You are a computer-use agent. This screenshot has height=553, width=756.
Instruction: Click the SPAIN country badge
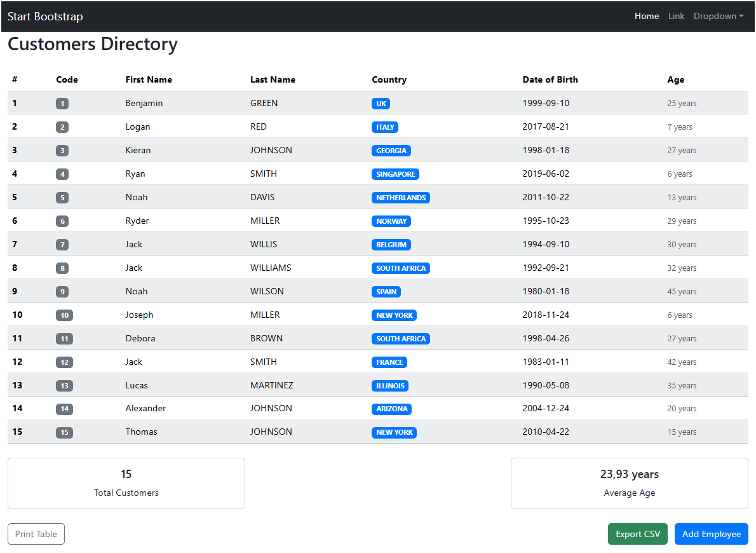(x=386, y=292)
